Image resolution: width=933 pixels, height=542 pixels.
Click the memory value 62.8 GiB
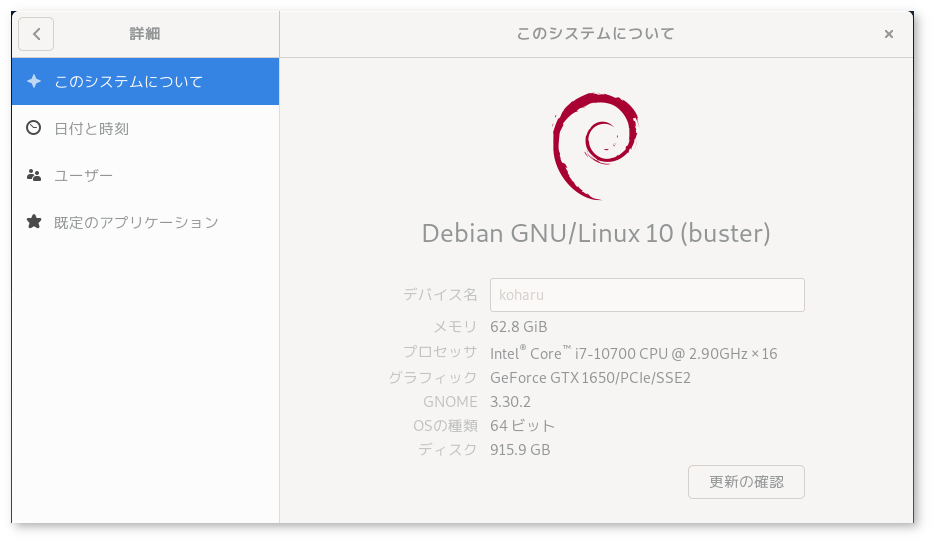pyautogui.click(x=518, y=327)
